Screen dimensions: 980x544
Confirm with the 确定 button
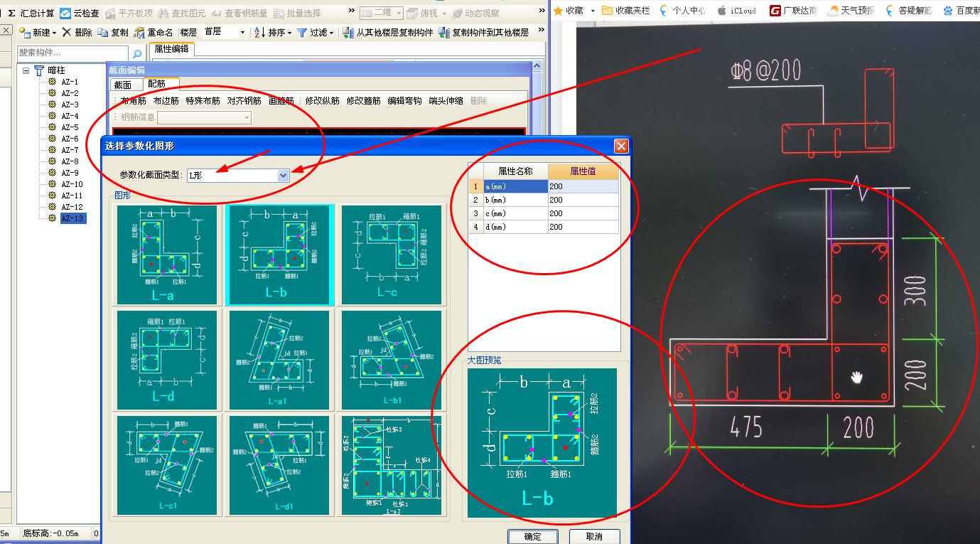coord(533,537)
